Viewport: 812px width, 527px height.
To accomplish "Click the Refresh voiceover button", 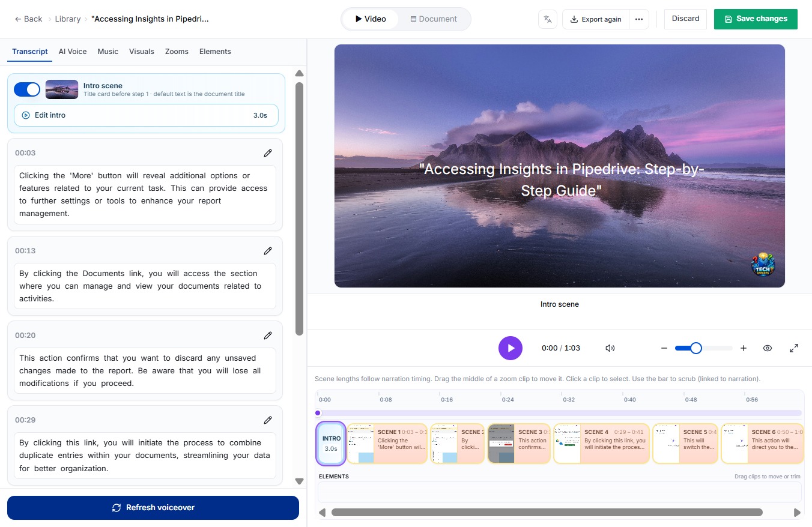I will pyautogui.click(x=153, y=508).
